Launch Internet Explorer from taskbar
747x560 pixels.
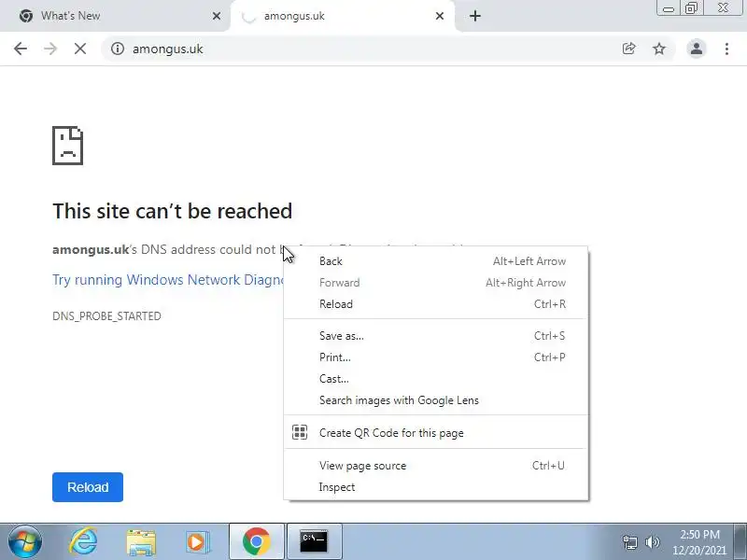(84, 541)
